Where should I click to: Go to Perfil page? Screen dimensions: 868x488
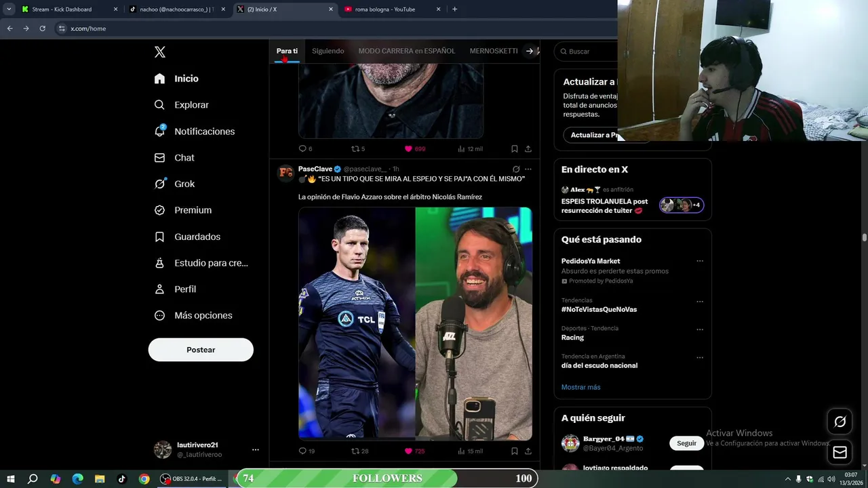point(175,289)
